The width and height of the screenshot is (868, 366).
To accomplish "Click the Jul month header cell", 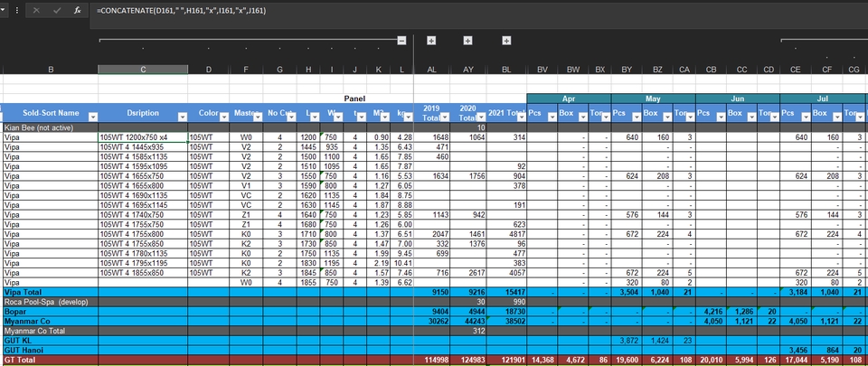I will (823, 99).
